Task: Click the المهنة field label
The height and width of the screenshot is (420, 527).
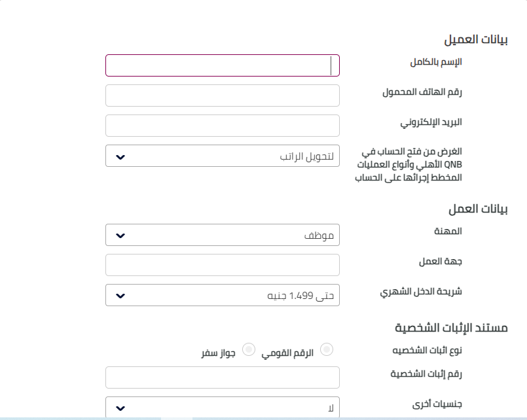Action: pos(449,232)
